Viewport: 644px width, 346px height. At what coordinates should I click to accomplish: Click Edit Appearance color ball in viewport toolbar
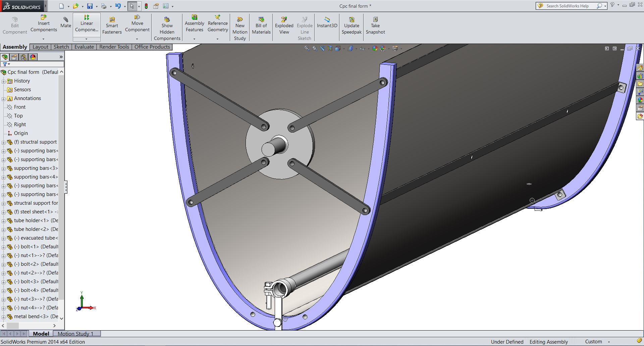click(375, 48)
